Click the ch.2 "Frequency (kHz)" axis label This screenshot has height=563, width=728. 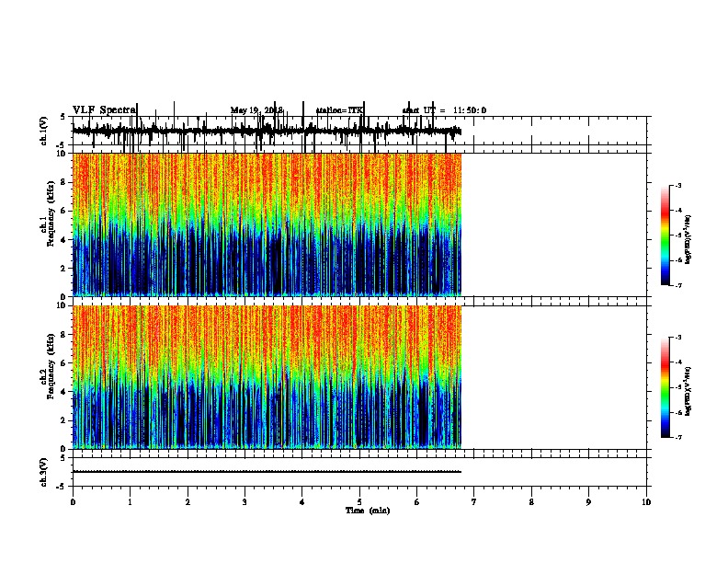(x=51, y=366)
